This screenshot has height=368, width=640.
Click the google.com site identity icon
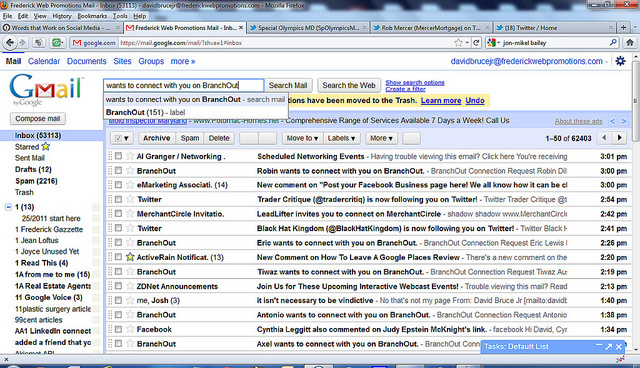coord(93,43)
